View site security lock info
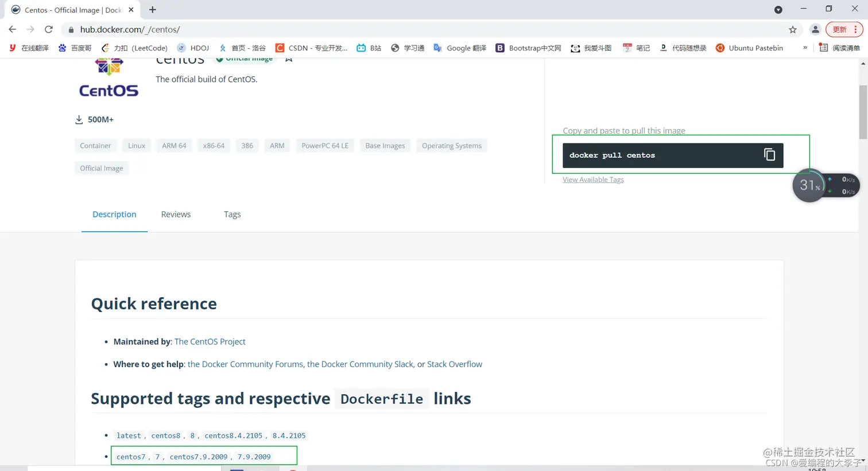 click(71, 30)
